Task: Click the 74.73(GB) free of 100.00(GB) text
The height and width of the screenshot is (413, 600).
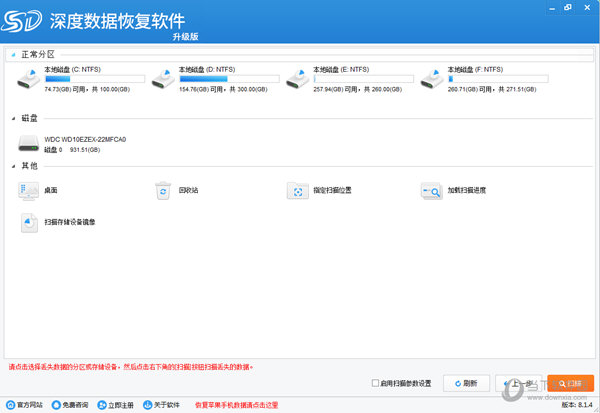Action: pyautogui.click(x=87, y=89)
